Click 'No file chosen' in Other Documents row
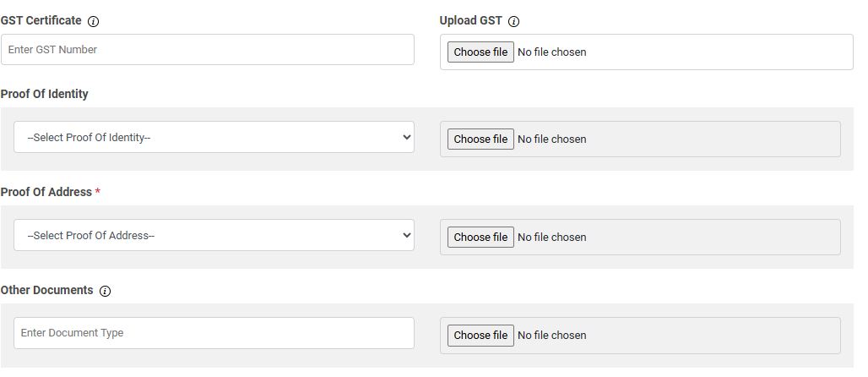868x377 pixels. 551,336
